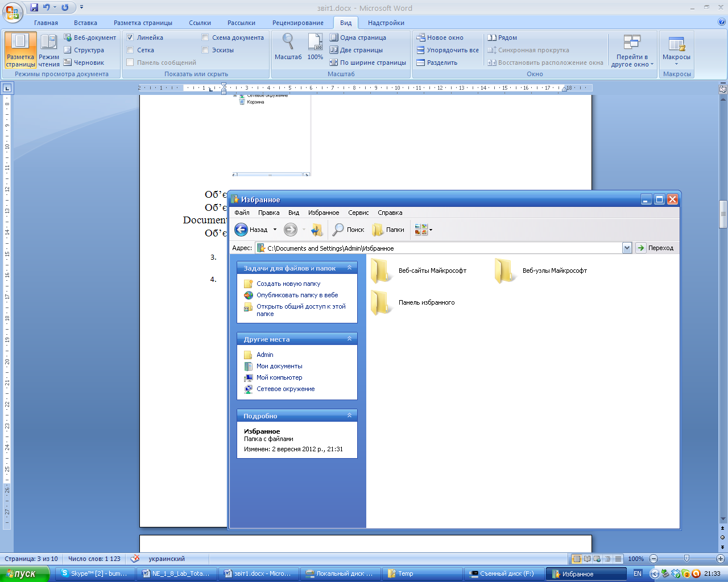Click the Up folder icon in Explorer
The image size is (728, 582).
tap(317, 230)
